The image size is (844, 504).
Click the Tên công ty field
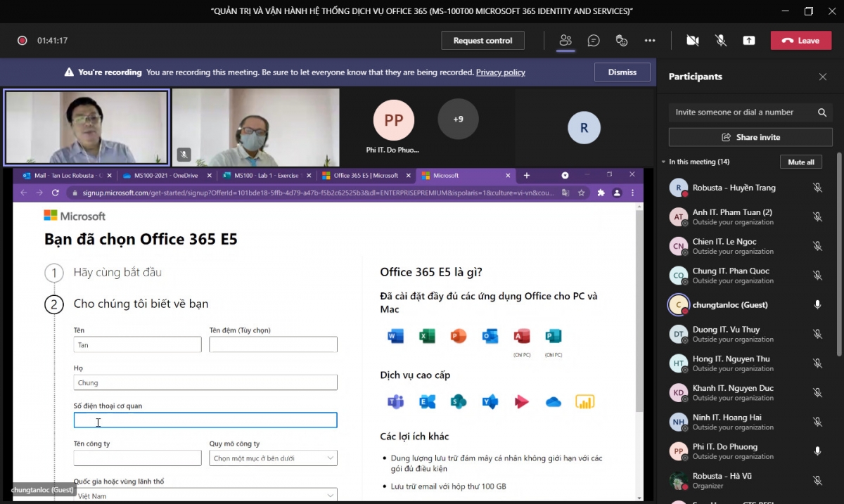click(x=137, y=458)
